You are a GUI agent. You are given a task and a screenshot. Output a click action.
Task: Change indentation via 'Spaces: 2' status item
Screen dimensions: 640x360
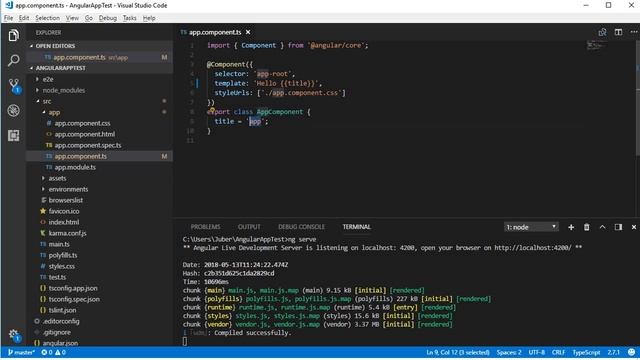(509, 352)
